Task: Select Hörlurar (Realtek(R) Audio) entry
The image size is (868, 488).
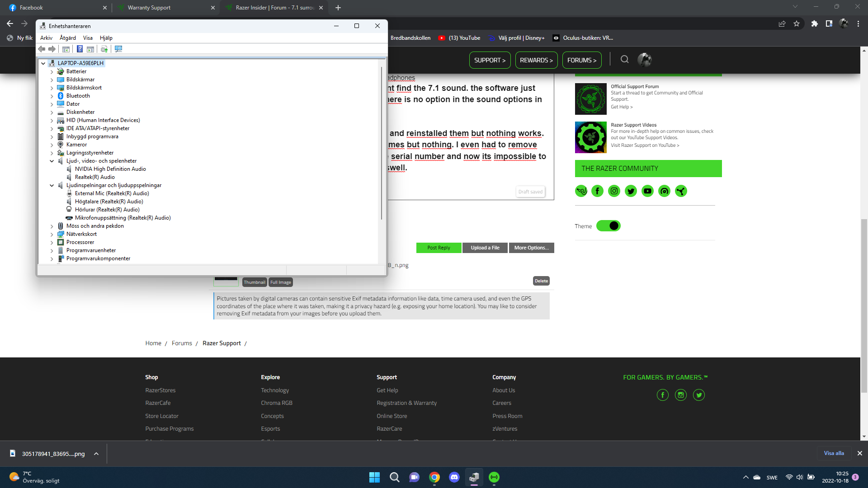Action: tap(107, 210)
